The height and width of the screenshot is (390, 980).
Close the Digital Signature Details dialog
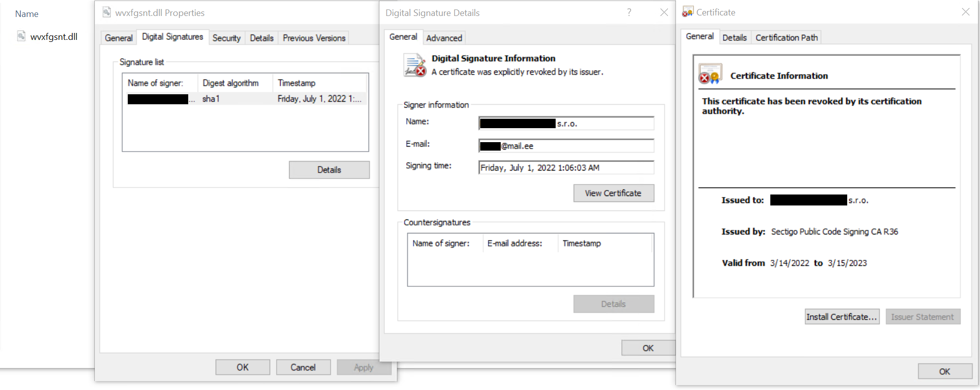[664, 12]
